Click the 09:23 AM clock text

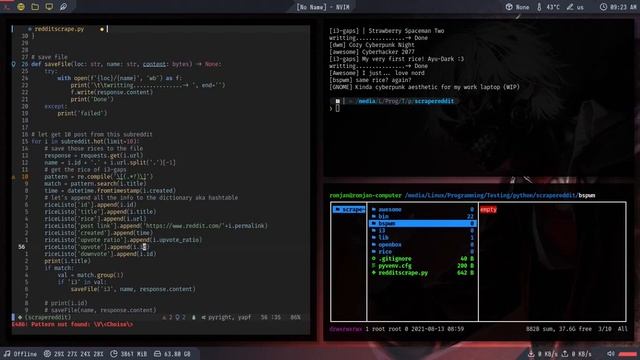(x=624, y=7)
